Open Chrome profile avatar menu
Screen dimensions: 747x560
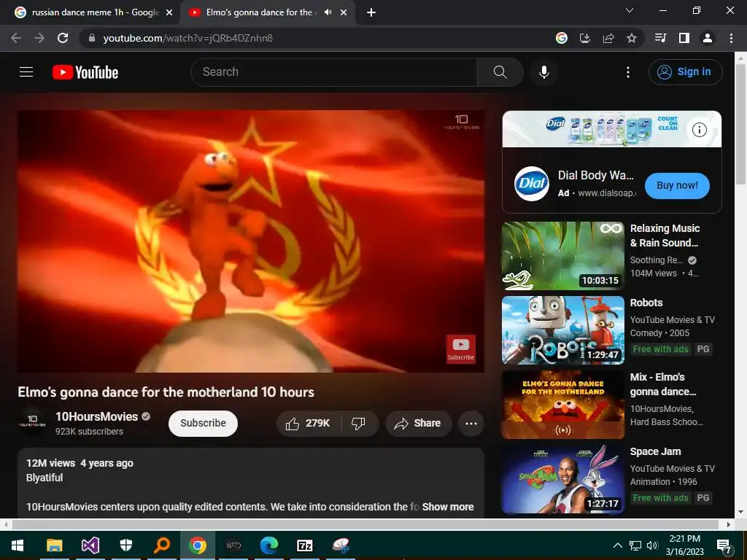tap(708, 38)
